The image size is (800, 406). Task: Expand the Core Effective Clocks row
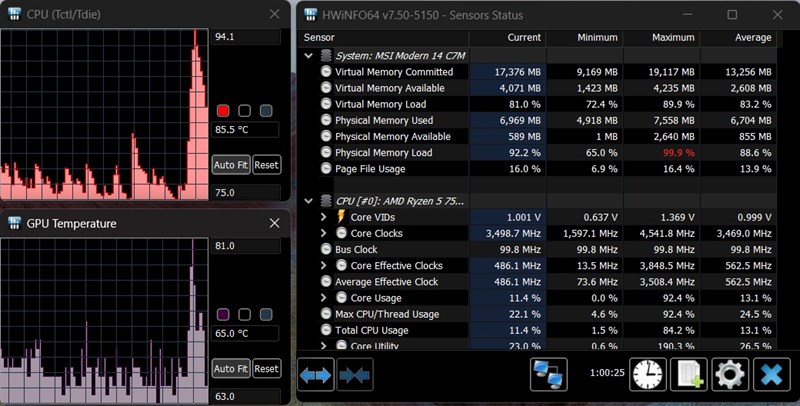point(323,265)
